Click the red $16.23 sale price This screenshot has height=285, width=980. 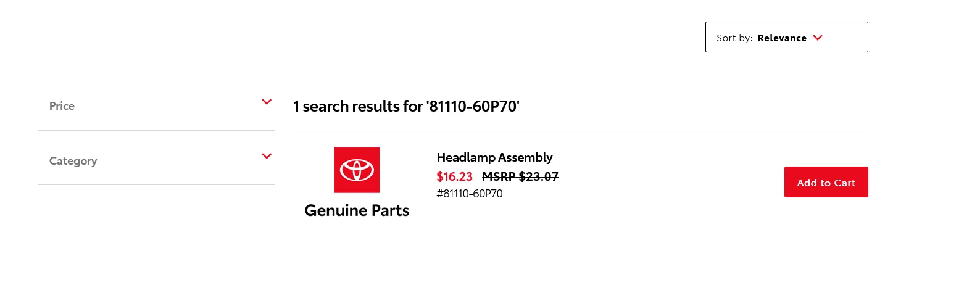454,176
